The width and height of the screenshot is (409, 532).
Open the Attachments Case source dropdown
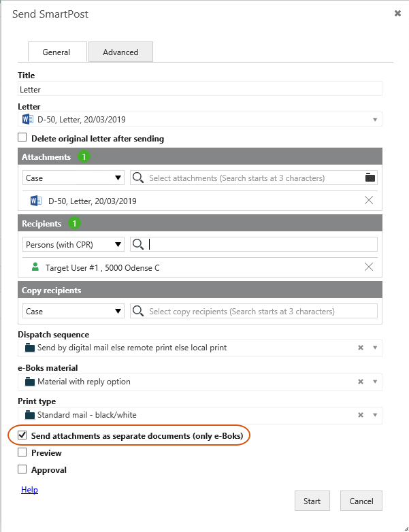pos(73,178)
